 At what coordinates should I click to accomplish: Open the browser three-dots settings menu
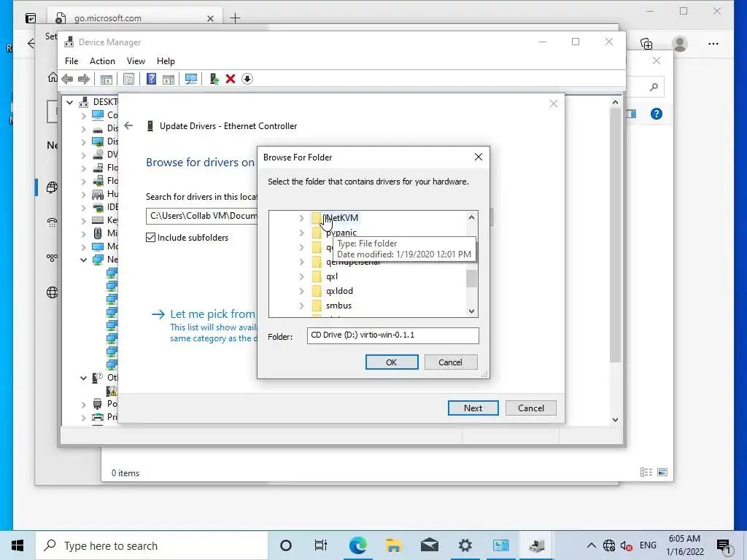tap(713, 44)
